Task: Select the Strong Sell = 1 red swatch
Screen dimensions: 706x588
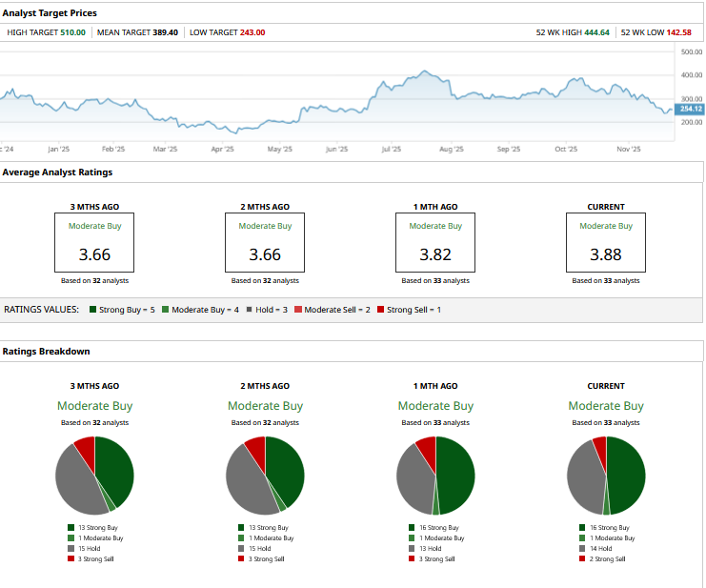Action: [381, 310]
